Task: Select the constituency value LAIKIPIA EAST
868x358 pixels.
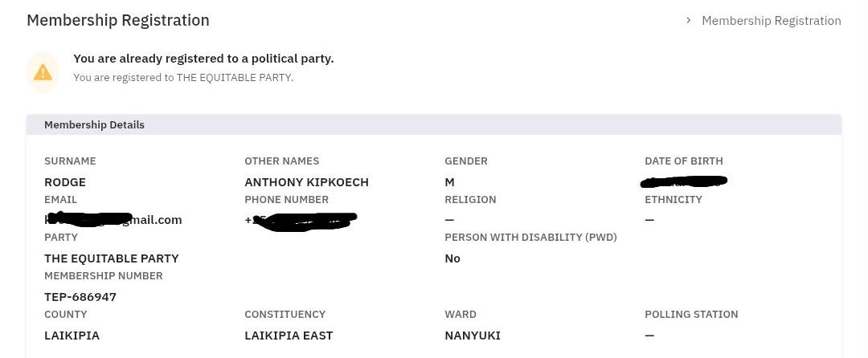Action: [289, 336]
